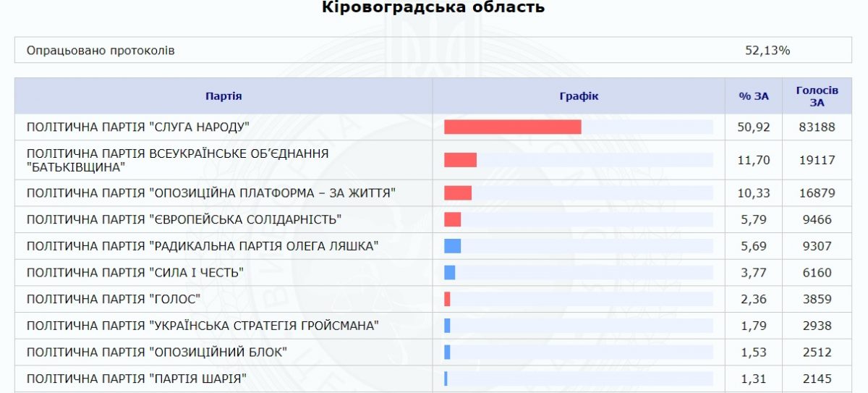
Task: Click the "Графік" column header
Action: (579, 96)
